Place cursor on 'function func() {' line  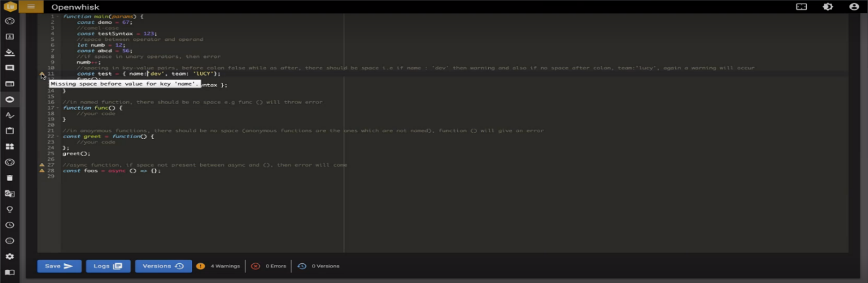[93, 108]
